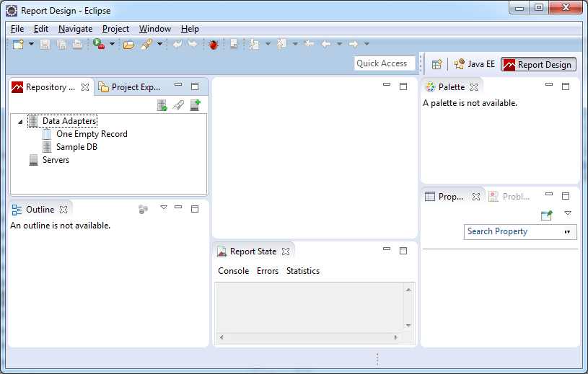
Task: Click the New wizard toolbar icon
Action: click(18, 44)
